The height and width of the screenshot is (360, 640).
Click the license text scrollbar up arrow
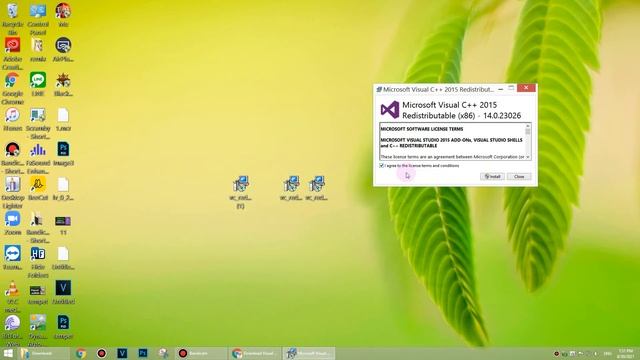pyautogui.click(x=528, y=126)
